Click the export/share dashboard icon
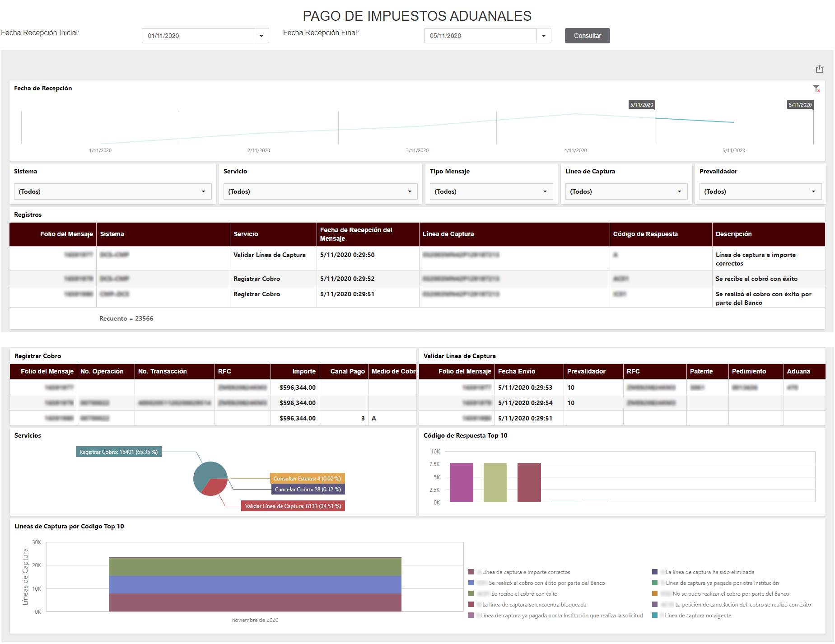This screenshot has height=644, width=835. coord(819,69)
